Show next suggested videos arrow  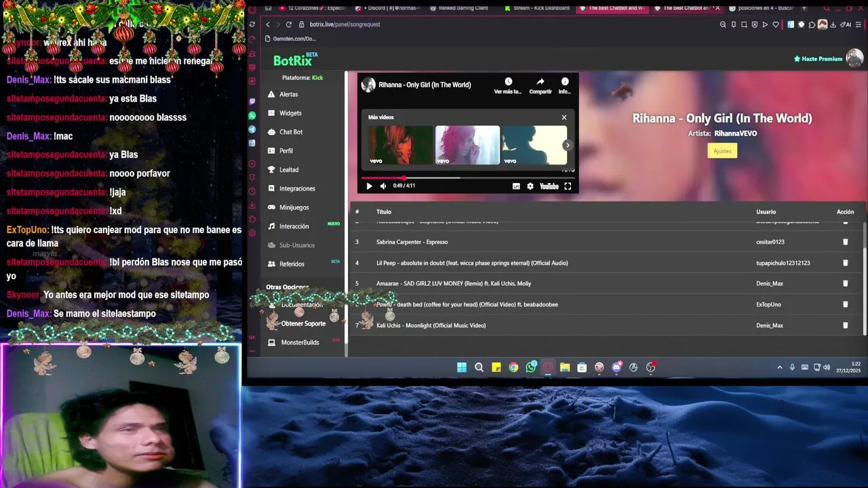(x=568, y=145)
